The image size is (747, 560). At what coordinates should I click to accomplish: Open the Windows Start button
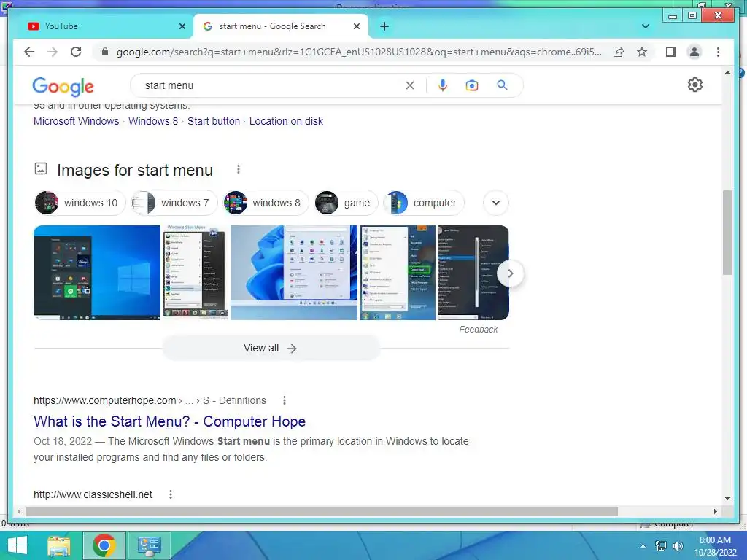click(x=18, y=545)
